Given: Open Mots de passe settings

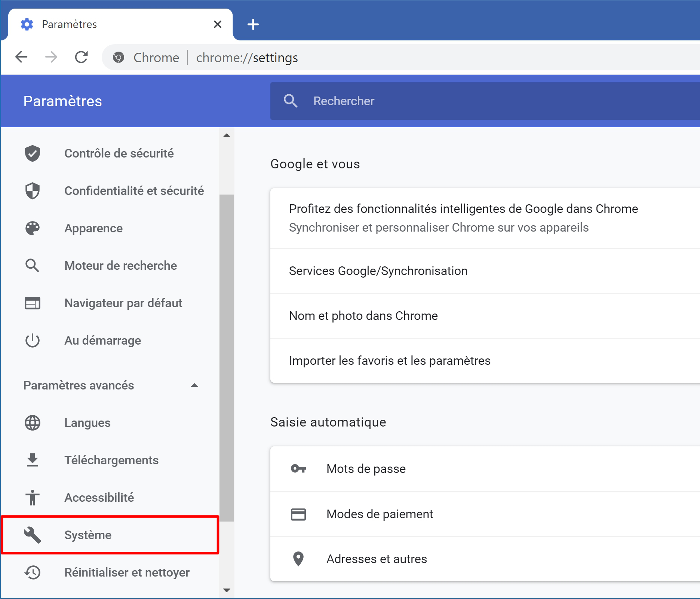Looking at the screenshot, I should [485, 469].
